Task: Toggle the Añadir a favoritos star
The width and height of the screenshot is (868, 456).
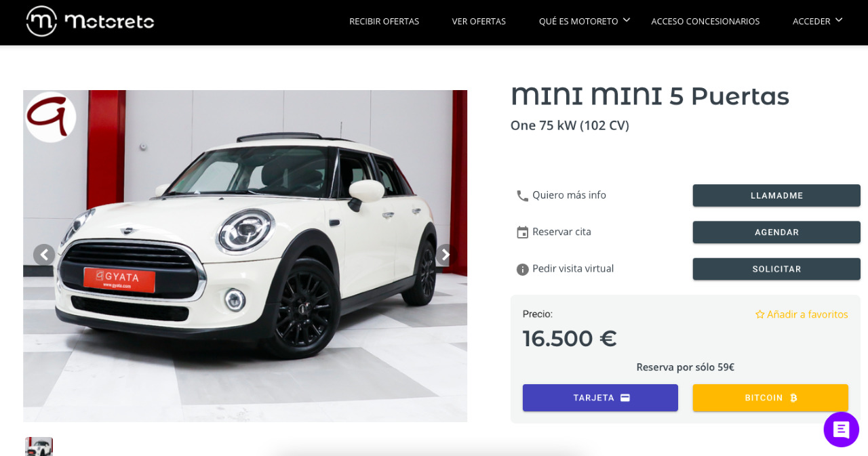Action: (759, 314)
